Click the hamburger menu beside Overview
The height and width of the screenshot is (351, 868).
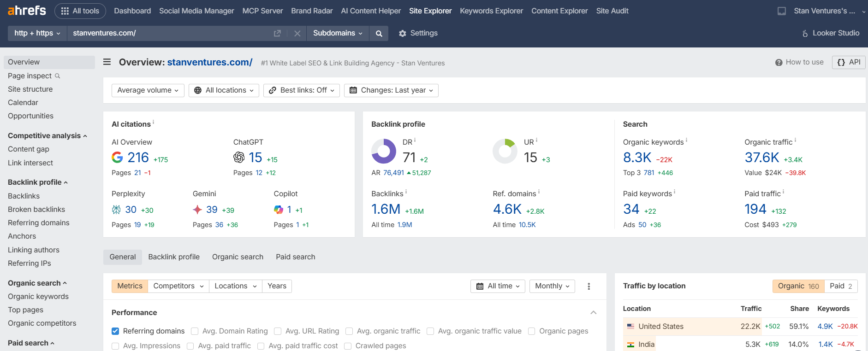(107, 62)
